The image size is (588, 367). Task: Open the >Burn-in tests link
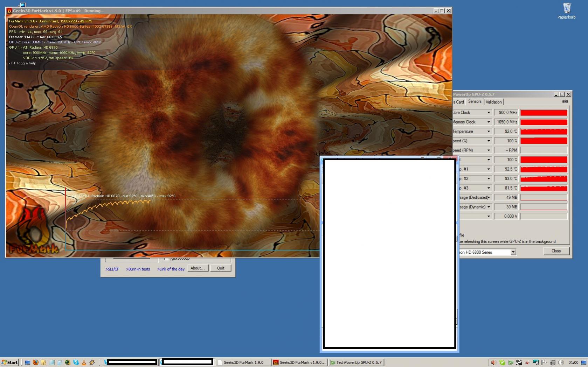pos(138,269)
